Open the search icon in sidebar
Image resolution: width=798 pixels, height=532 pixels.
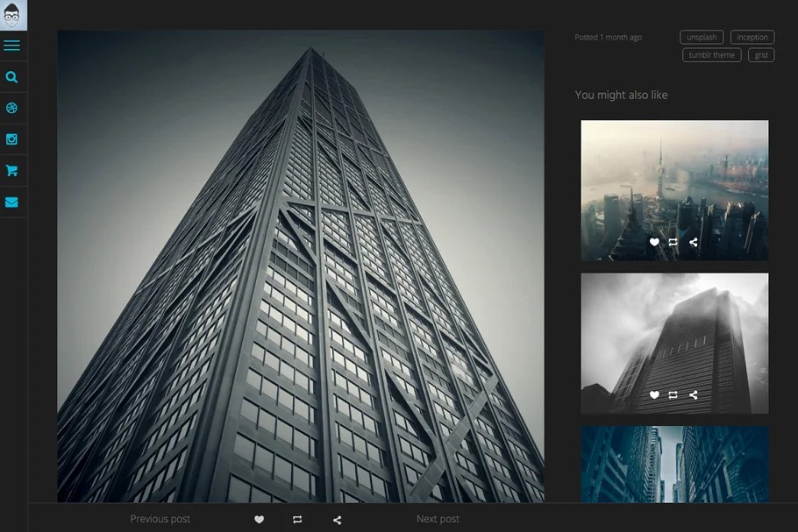point(12,77)
